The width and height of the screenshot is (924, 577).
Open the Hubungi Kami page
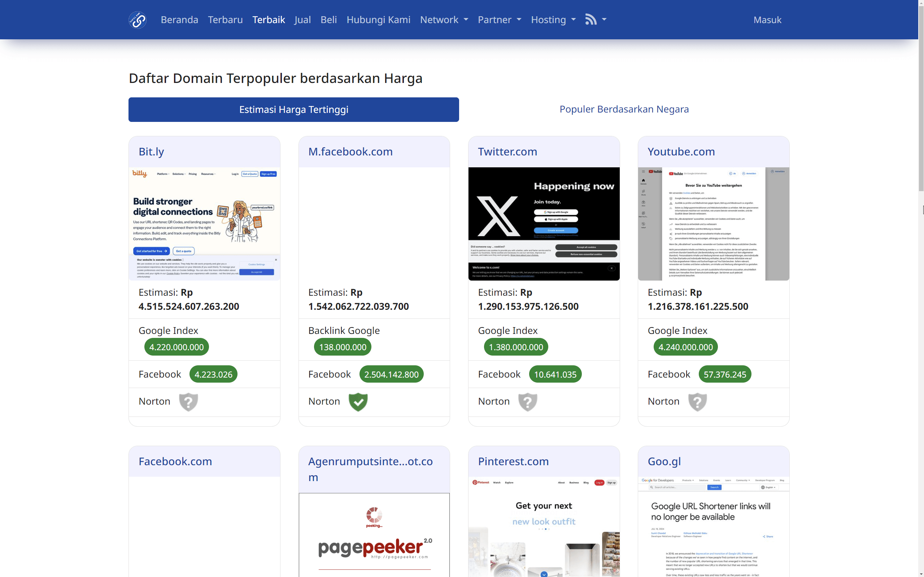coord(378,19)
